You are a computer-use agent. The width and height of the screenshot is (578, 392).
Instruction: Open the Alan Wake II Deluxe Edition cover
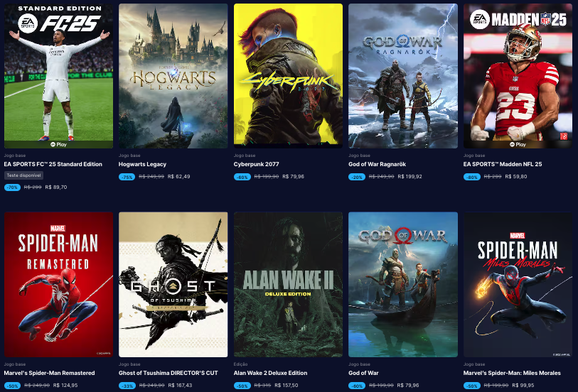(288, 285)
